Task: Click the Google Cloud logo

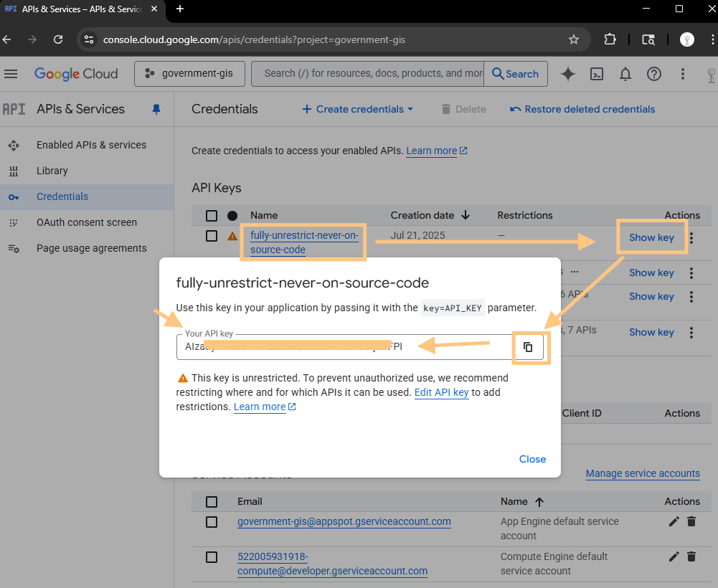Action: (76, 74)
